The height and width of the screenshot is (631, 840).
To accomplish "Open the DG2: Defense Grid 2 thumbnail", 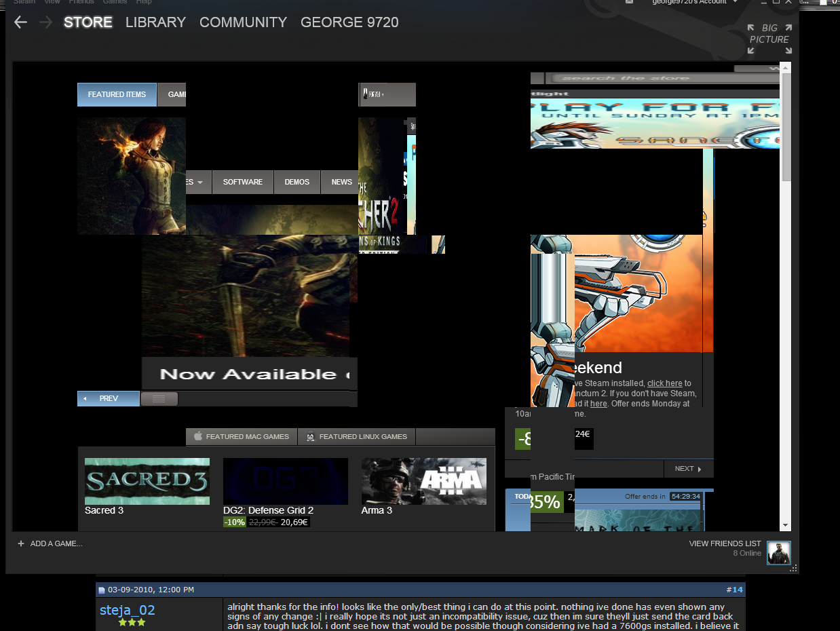I will click(x=286, y=481).
